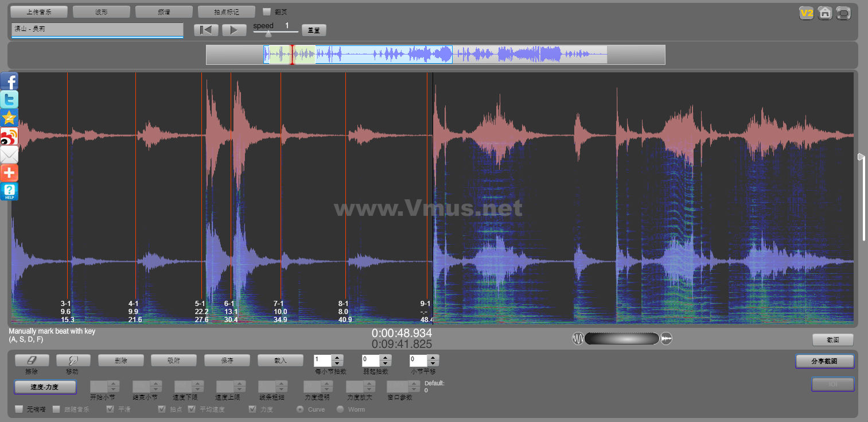Toggle the 无嘀嗒 checkbox
868x422 pixels.
click(x=19, y=409)
